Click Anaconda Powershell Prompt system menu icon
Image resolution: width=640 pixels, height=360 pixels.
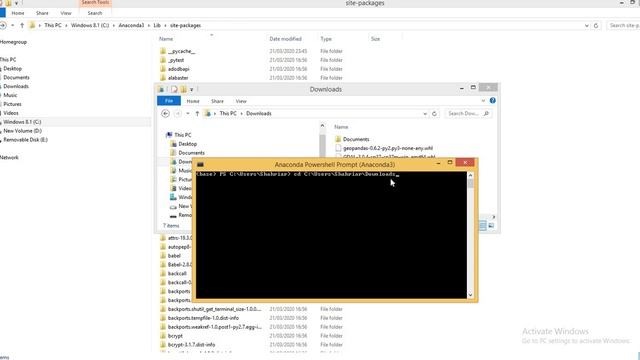pos(200,164)
